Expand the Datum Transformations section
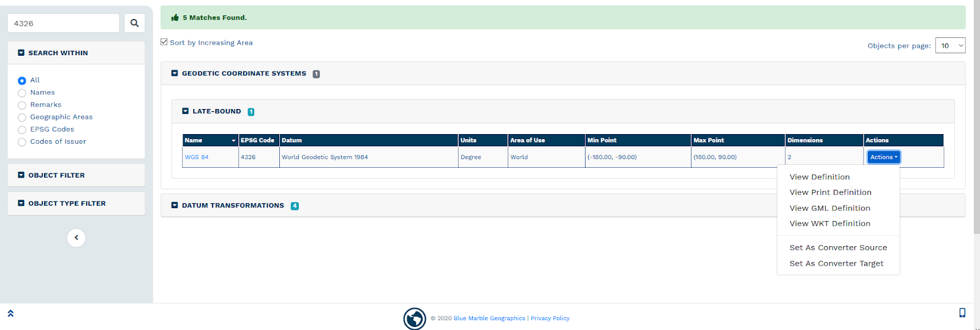 point(175,206)
